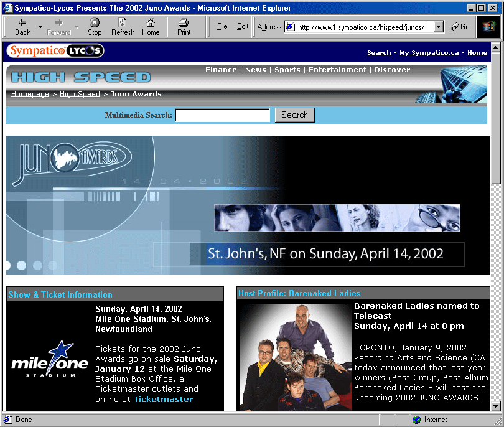
Task: Open the Back history dropdown arrow
Action: pos(40,27)
